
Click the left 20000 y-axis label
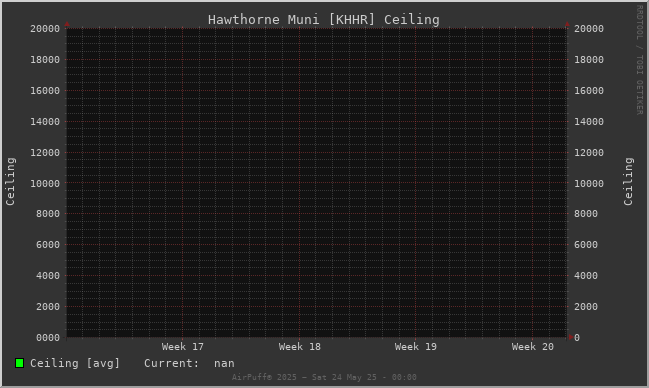[x=45, y=29]
